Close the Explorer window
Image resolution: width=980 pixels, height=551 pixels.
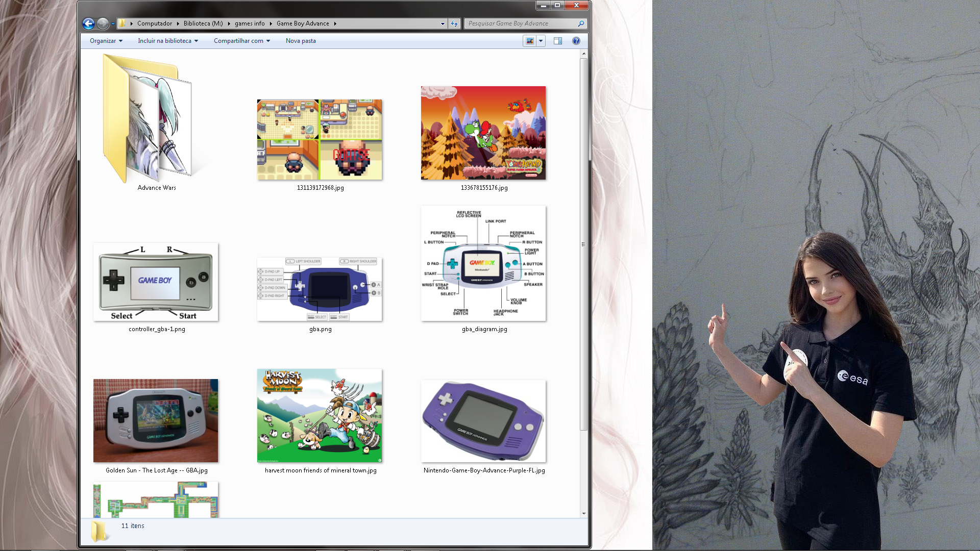pyautogui.click(x=577, y=5)
